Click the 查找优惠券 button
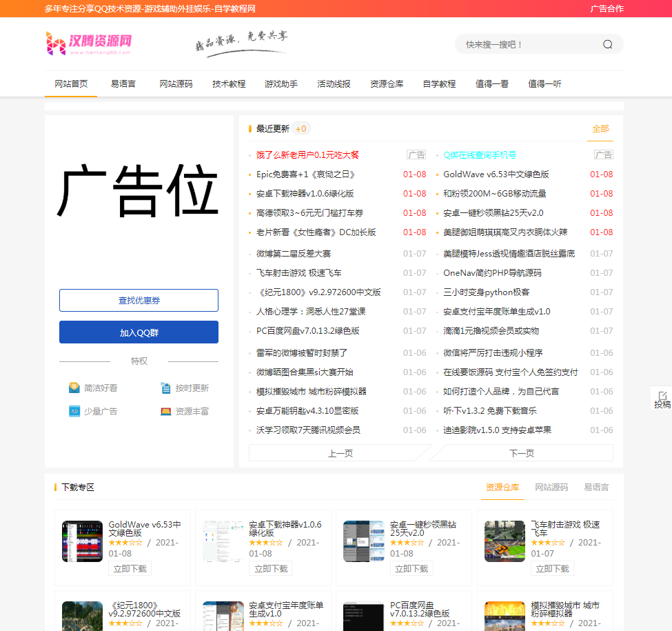 click(139, 300)
